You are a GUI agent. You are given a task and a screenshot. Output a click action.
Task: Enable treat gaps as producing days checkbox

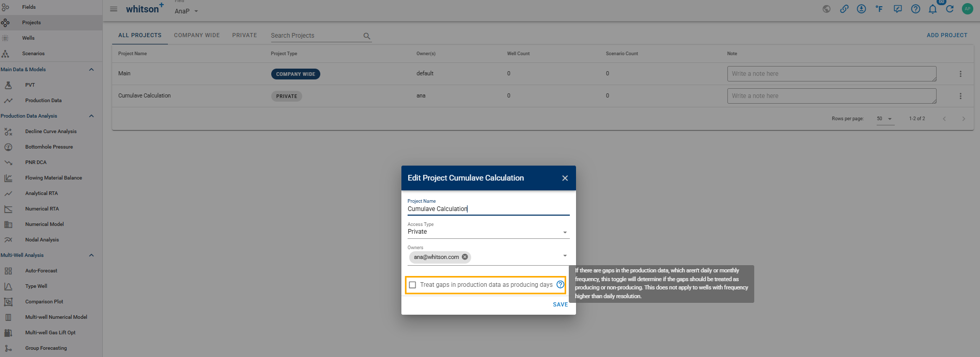(412, 285)
